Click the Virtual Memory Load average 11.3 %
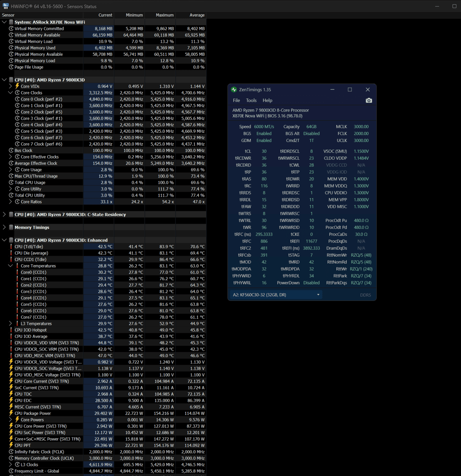This screenshot has height=476, width=461. pos(198,42)
